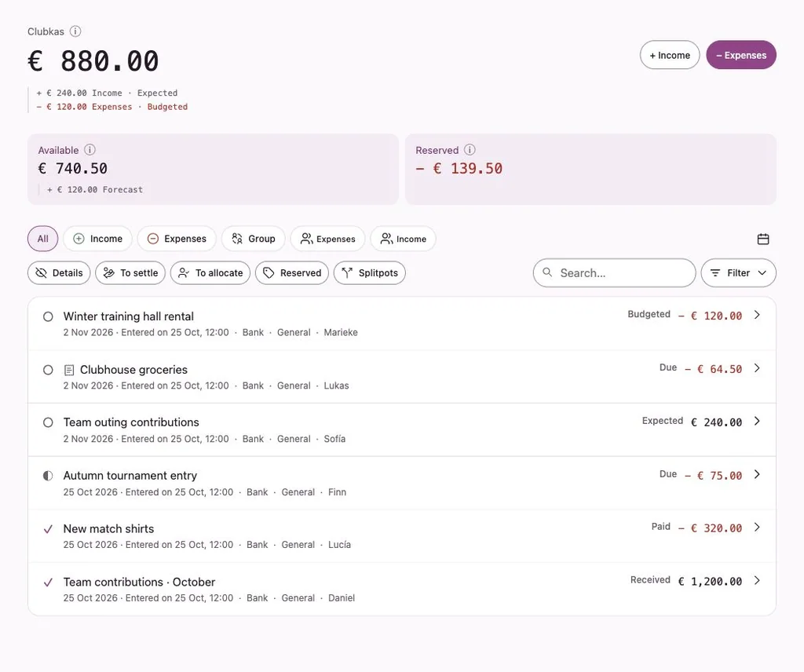Click the − € 75.00 amount
Viewport: 804px width, 672px height.
pyautogui.click(x=713, y=476)
